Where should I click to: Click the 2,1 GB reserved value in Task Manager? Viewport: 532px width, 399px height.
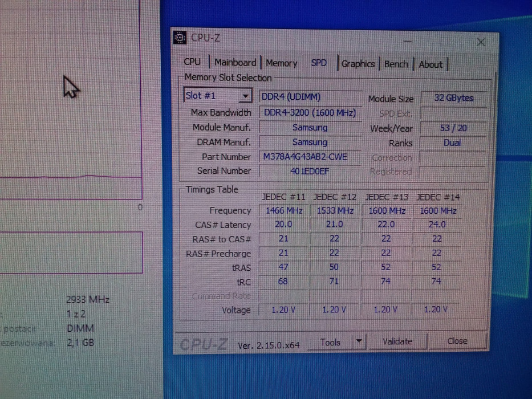pyautogui.click(x=80, y=343)
